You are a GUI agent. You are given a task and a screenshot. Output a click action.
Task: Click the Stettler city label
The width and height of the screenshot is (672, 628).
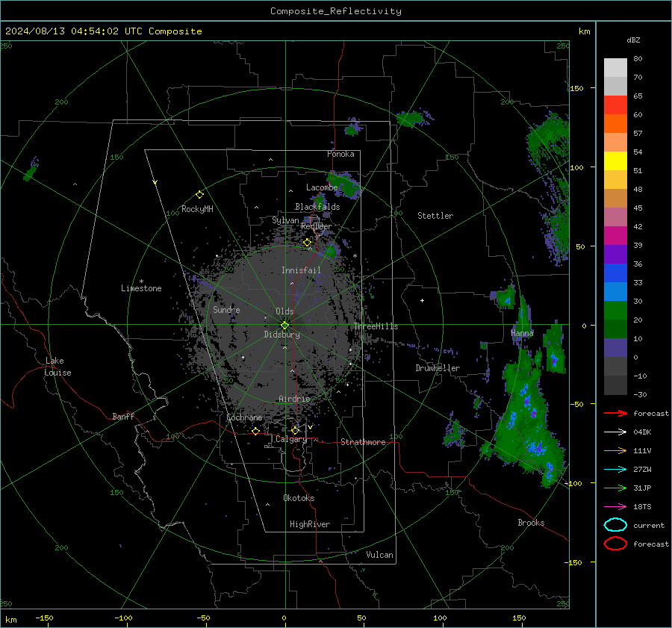point(435,216)
